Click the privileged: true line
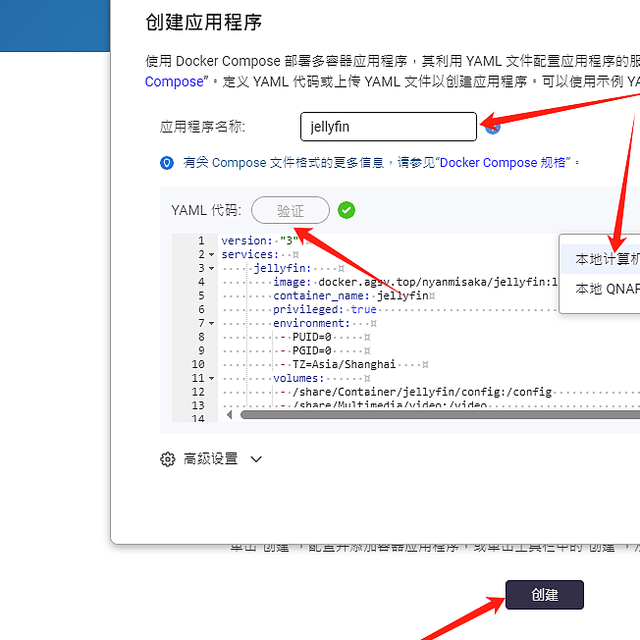The width and height of the screenshot is (640, 640). [324, 309]
